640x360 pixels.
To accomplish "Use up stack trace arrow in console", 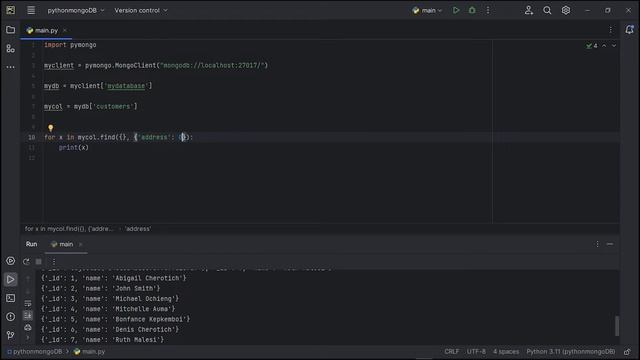I will point(28,279).
